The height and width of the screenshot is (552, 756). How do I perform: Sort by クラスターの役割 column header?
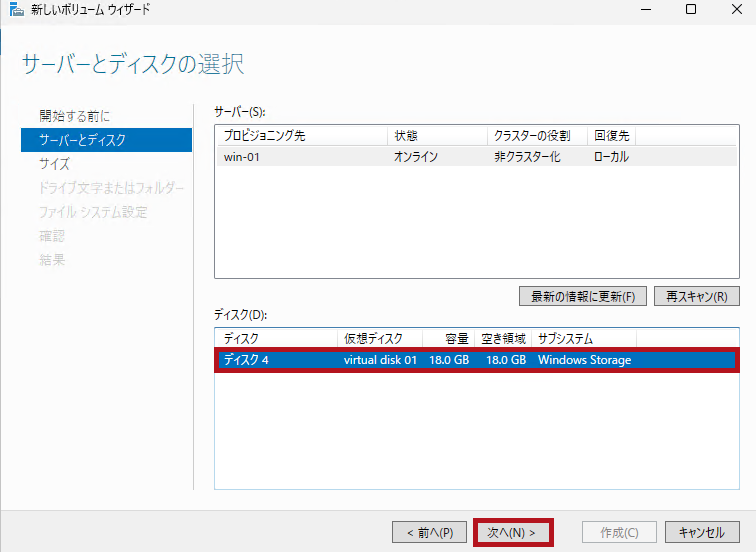point(536,136)
